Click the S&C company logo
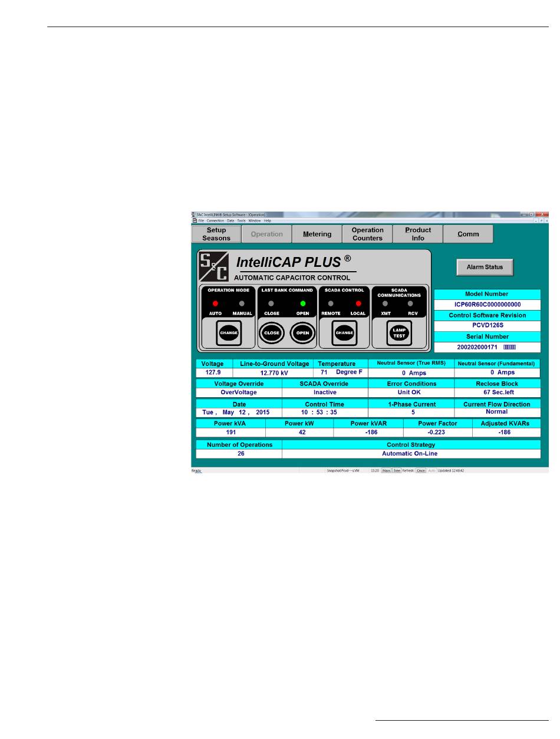Image resolution: width=560 pixels, height=739 pixels. pos(214,267)
